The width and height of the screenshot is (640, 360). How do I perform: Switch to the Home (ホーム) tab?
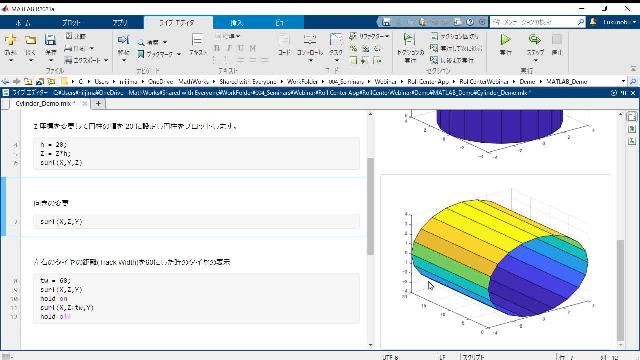click(x=23, y=22)
